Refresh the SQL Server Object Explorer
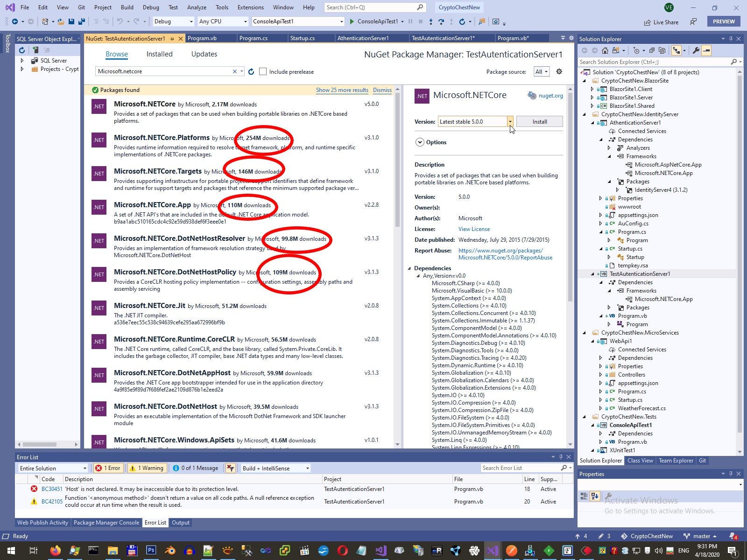Image resolution: width=747 pixels, height=560 pixels. coord(22,50)
